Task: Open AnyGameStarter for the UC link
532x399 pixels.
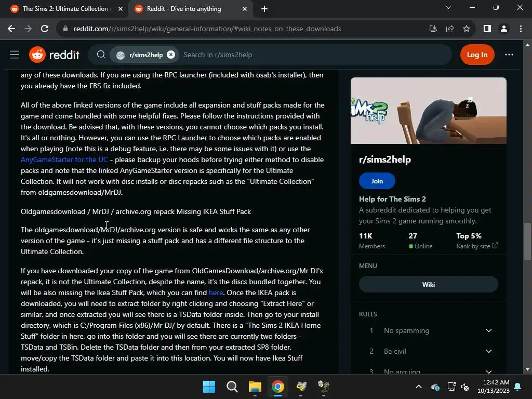Action: pos(64,159)
